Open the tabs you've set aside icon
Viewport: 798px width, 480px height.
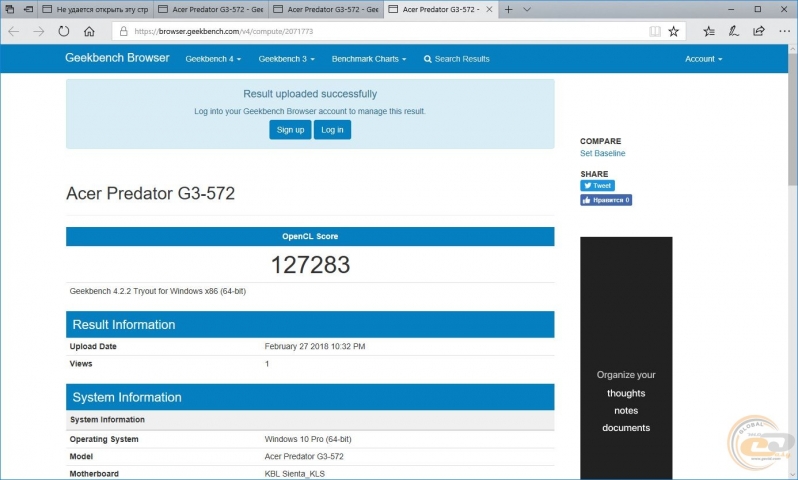coord(10,9)
